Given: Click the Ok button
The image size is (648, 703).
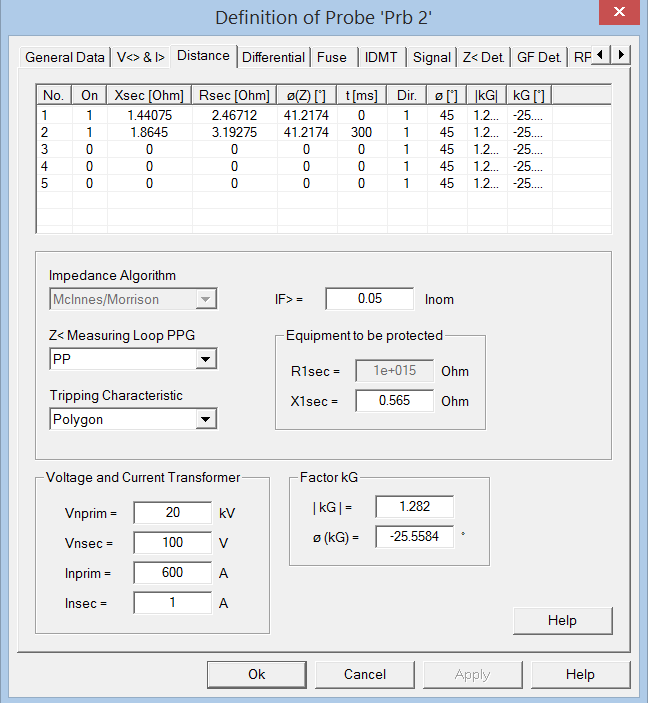Looking at the screenshot, I should tap(257, 674).
